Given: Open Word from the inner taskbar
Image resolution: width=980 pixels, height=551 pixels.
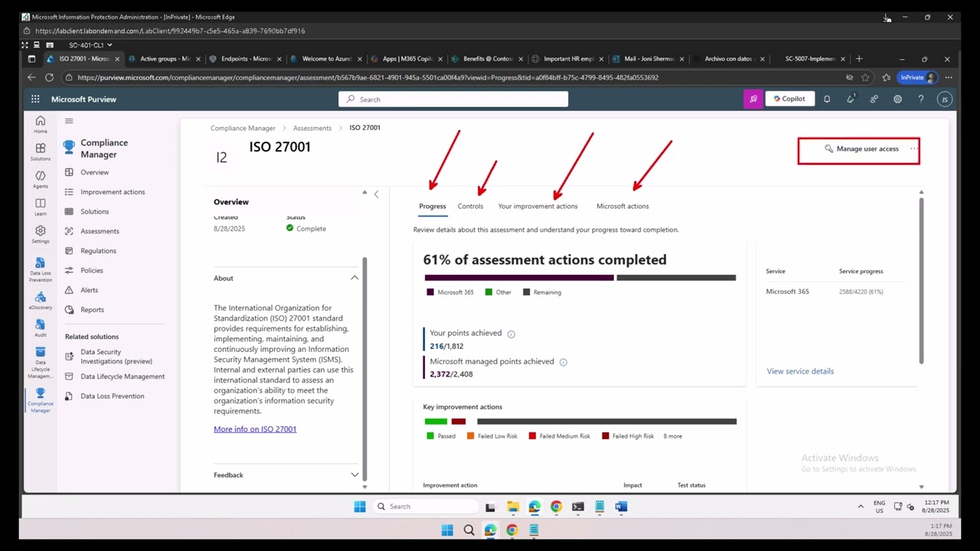Looking at the screenshot, I should [x=621, y=507].
